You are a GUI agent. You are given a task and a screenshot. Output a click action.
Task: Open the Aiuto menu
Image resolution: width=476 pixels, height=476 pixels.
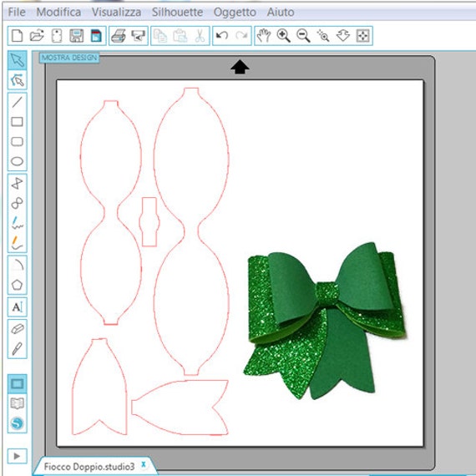pos(281,13)
